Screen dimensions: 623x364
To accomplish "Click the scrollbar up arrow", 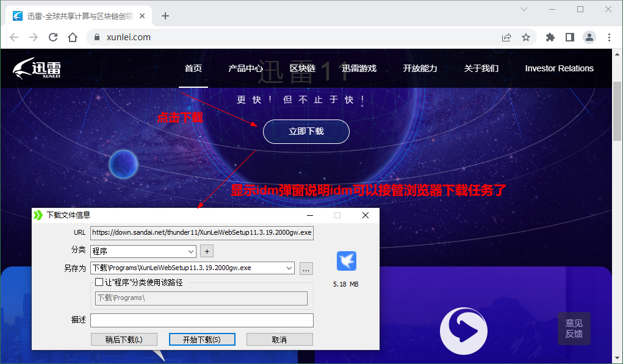I will [617, 54].
